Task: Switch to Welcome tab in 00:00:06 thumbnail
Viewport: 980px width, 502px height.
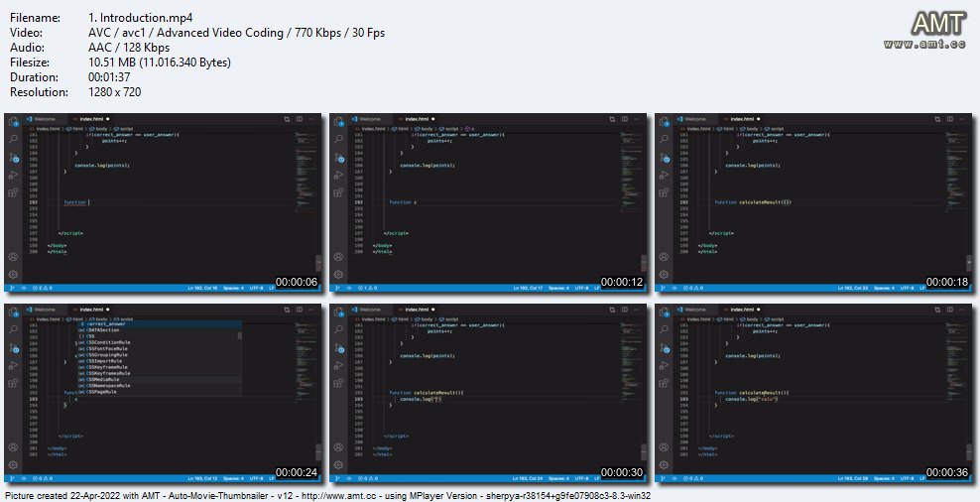Action: pos(42,119)
